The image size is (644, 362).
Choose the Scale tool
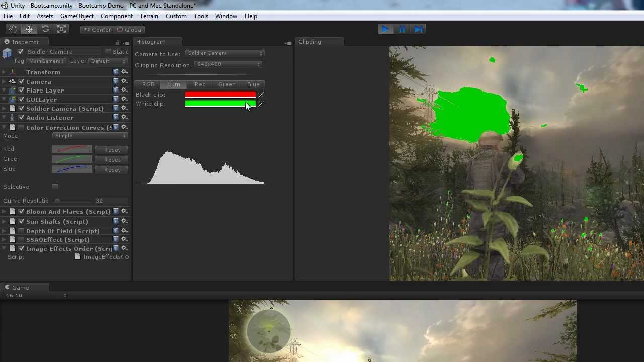[x=61, y=29]
